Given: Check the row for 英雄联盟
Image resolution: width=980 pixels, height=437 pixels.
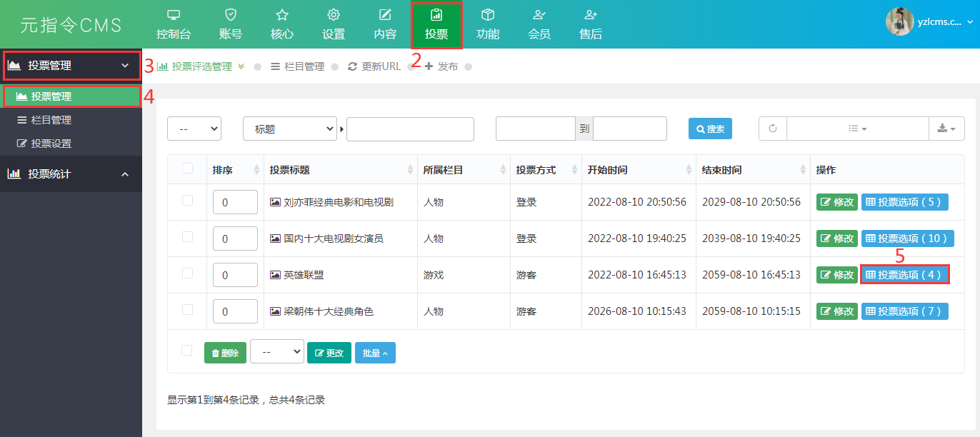Looking at the screenshot, I should 187,273.
